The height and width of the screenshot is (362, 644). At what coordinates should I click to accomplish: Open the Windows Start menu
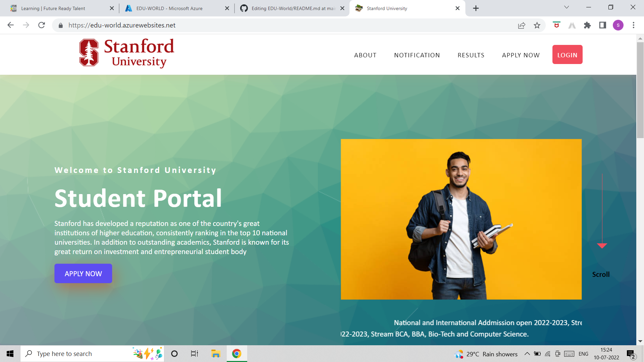10,354
